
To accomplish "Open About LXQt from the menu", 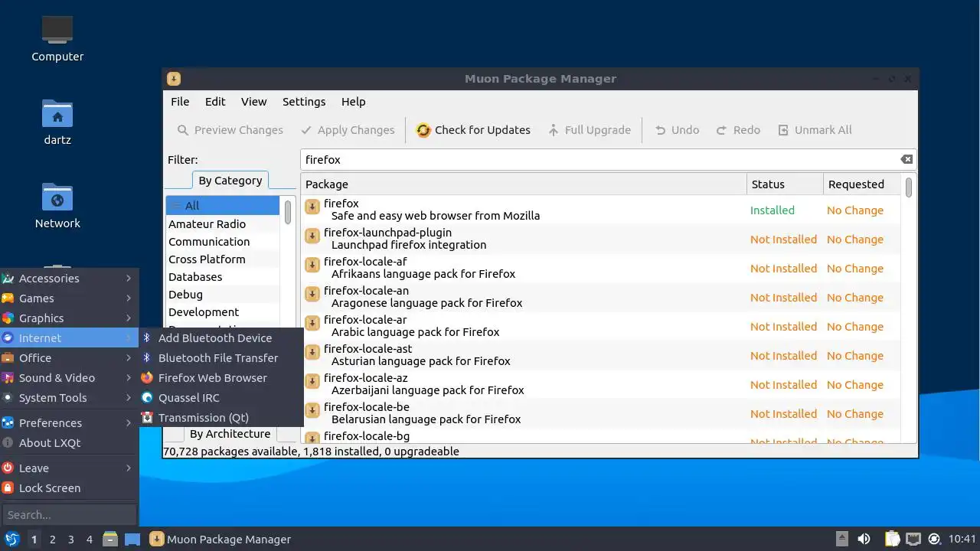I will [69, 443].
